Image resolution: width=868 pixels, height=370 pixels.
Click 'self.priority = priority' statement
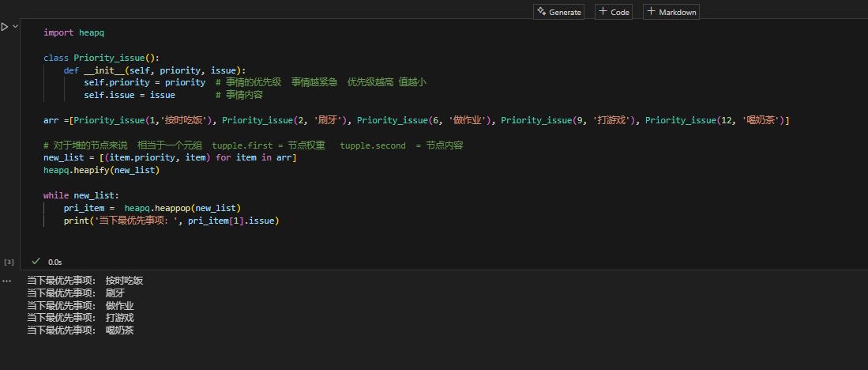(145, 82)
